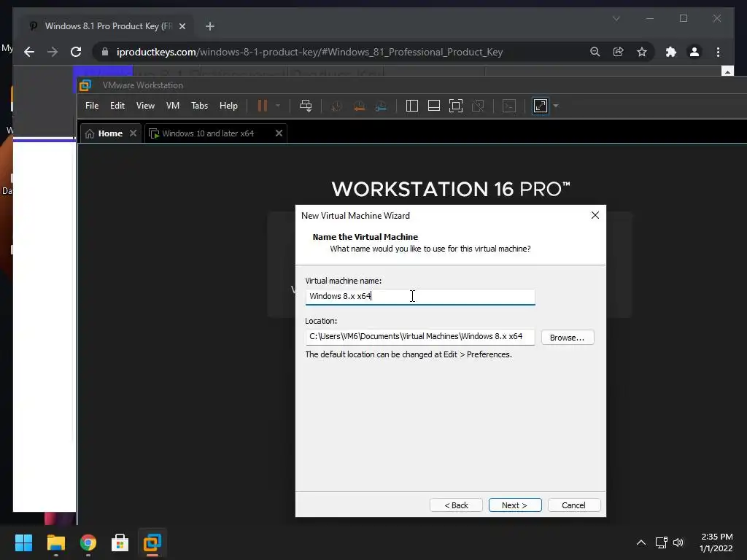The height and width of the screenshot is (560, 747).
Task: Click Chrome's forward navigation arrow
Action: pyautogui.click(x=53, y=52)
